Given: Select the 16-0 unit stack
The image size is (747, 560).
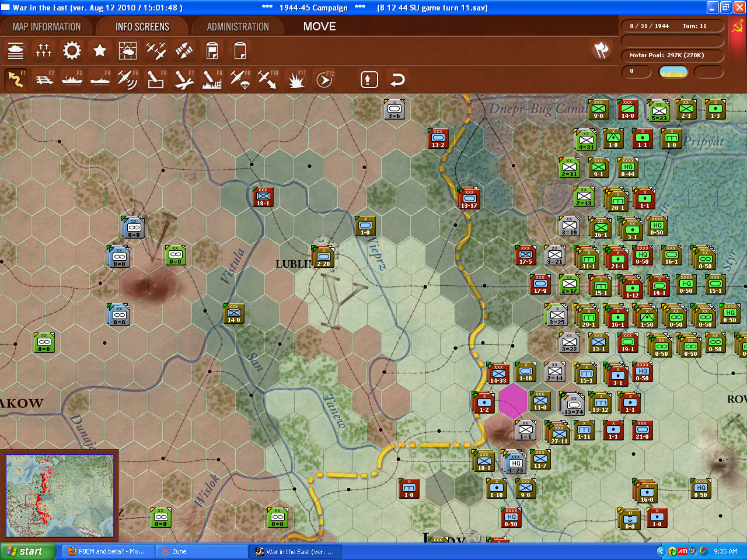Looking at the screenshot, I should coord(646,492).
